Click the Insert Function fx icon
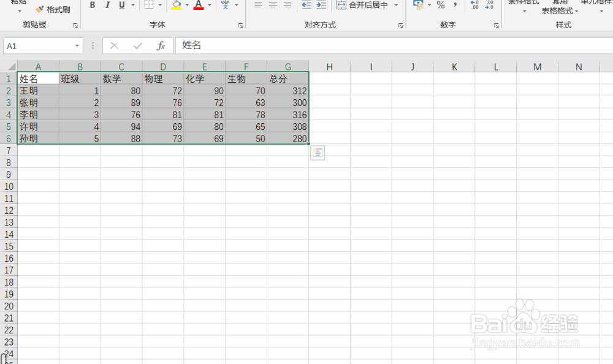 161,46
